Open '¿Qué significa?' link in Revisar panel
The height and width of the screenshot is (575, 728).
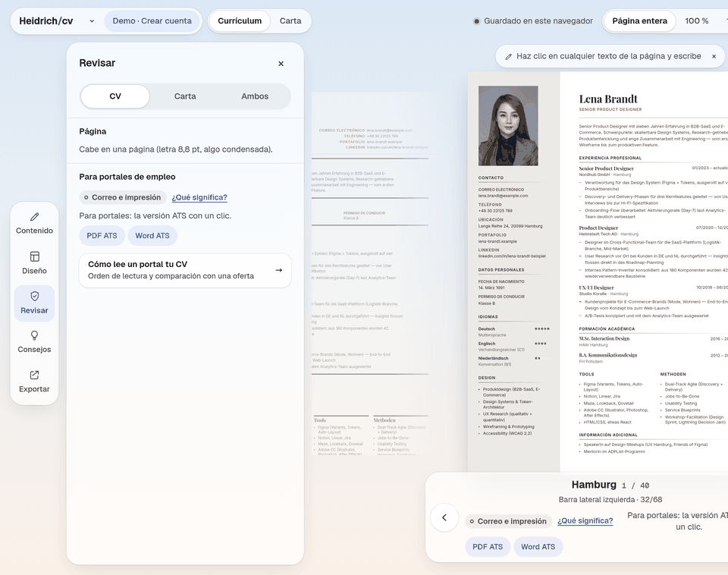pos(199,197)
